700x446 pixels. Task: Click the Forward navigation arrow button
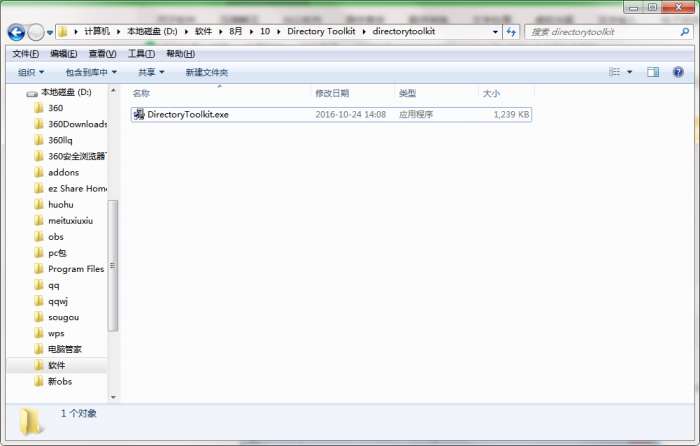coord(36,32)
